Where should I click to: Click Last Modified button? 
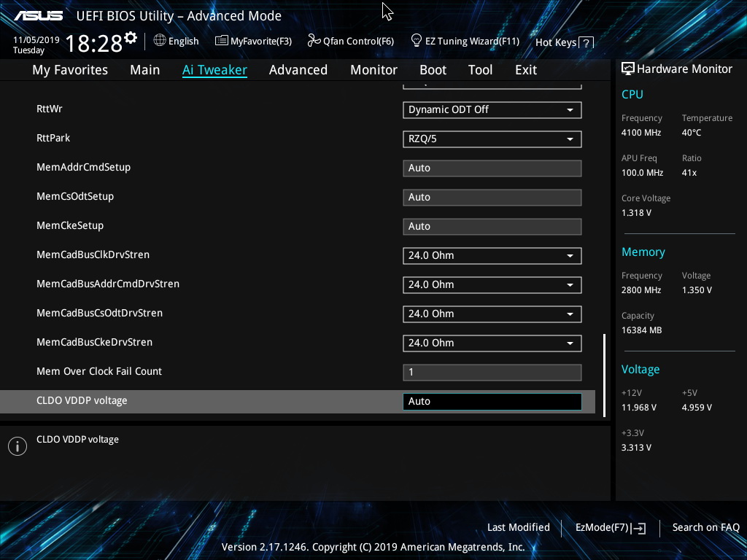tap(519, 527)
